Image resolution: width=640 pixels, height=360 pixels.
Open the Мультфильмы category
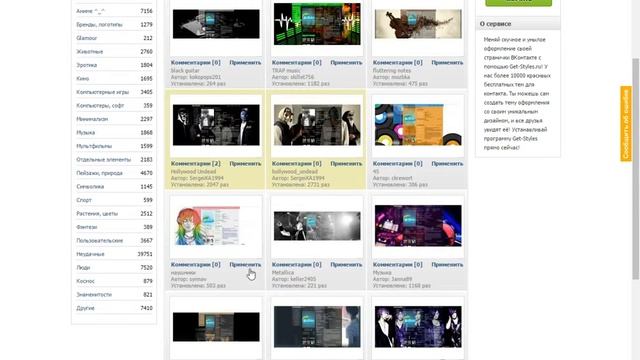(94, 146)
